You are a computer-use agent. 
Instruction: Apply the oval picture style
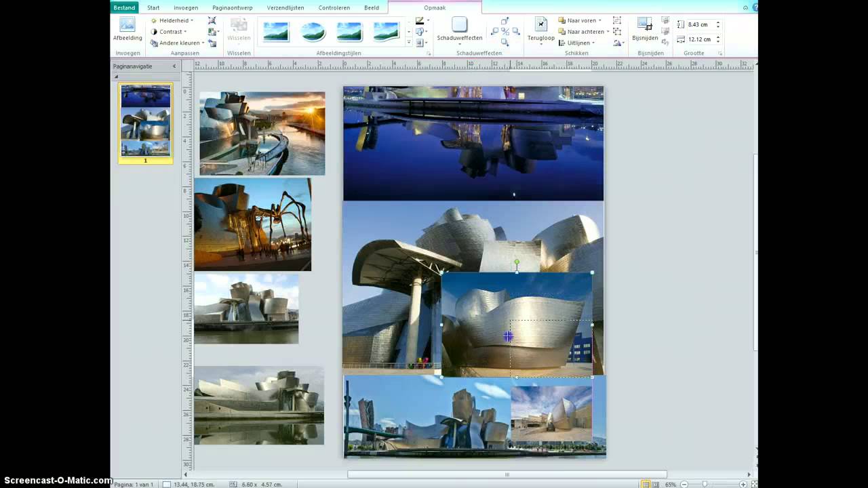point(313,31)
